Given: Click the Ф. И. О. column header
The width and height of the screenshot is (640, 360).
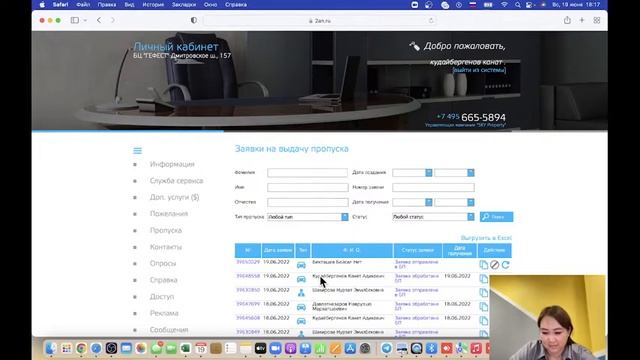Looking at the screenshot, I should (x=352, y=250).
